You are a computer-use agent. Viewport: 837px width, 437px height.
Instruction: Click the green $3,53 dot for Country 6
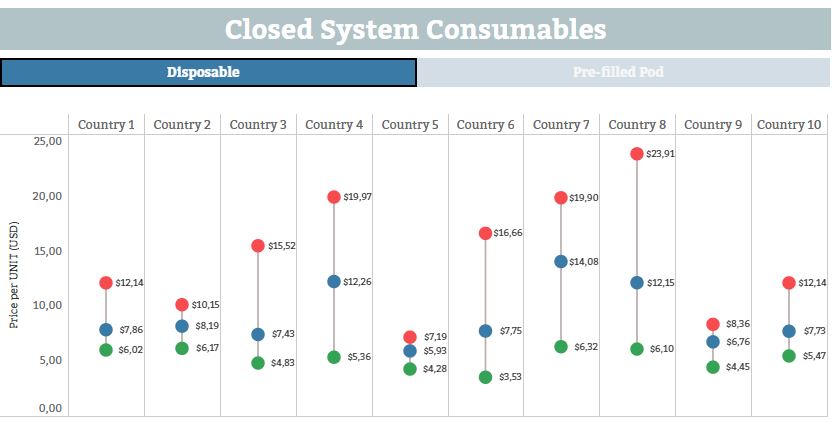tap(486, 377)
